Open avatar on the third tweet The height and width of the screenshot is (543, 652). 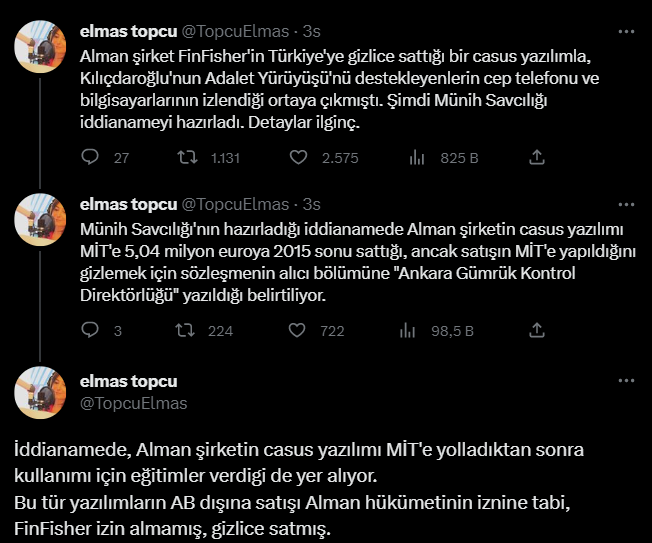(40, 393)
